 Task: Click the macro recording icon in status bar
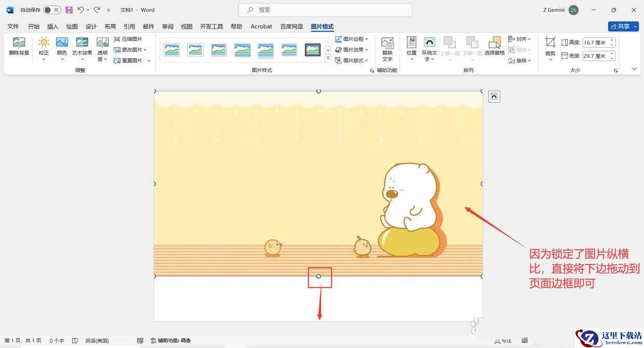click(140, 341)
